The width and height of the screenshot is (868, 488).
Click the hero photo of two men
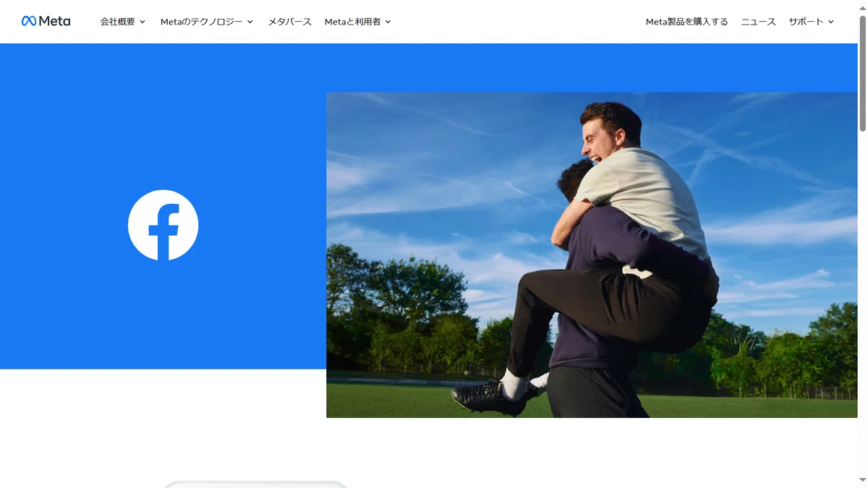click(x=592, y=254)
